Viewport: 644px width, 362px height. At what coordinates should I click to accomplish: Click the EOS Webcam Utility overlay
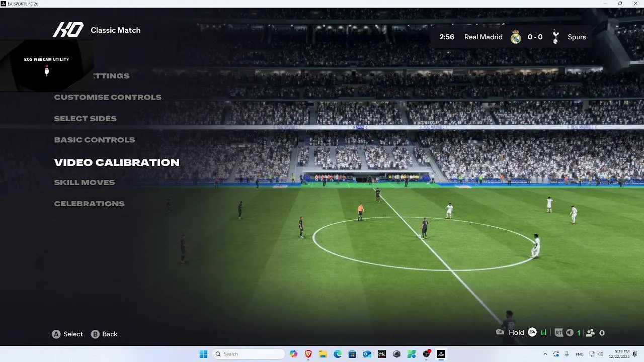click(46, 66)
